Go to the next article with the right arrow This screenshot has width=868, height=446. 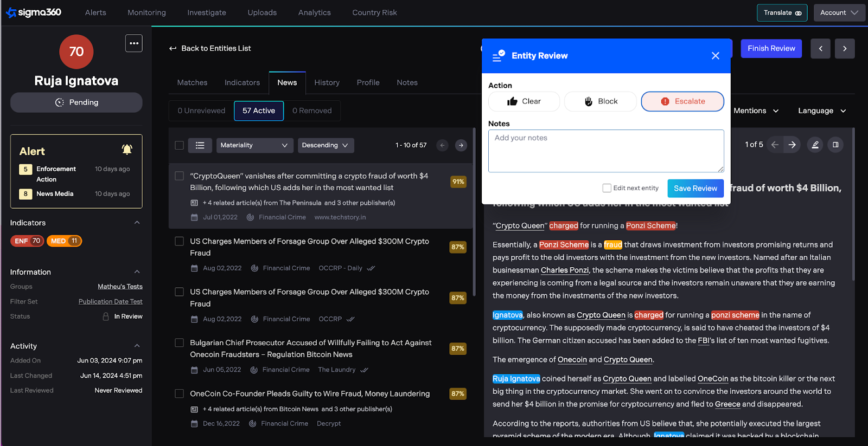click(x=792, y=145)
